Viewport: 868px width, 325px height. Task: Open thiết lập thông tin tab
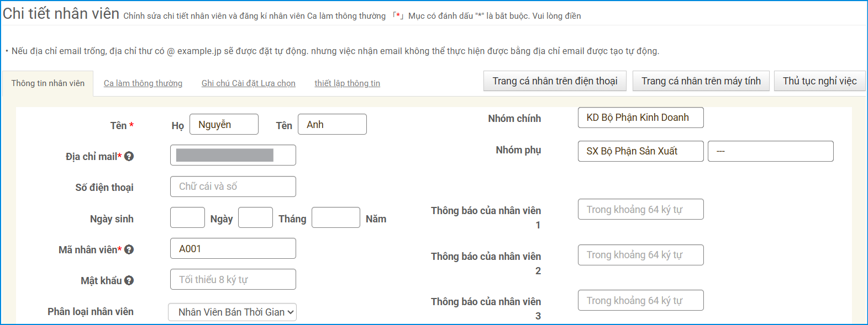click(x=347, y=83)
